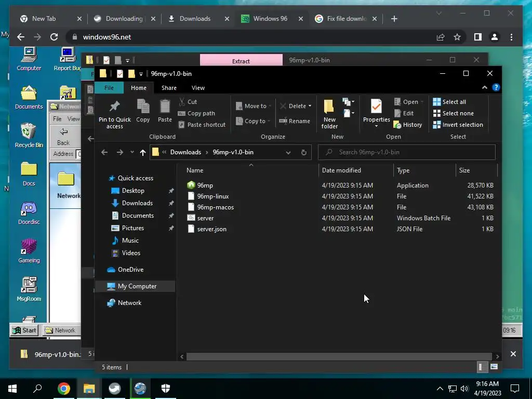Open Gameing icon on Windows 96 desktop
Screen dimensions: 532x399
point(29,251)
